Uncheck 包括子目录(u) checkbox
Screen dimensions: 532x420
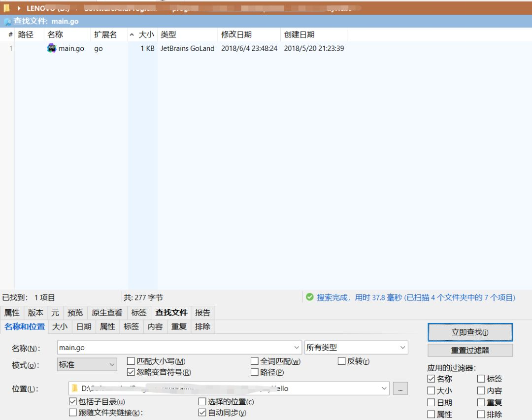click(72, 402)
